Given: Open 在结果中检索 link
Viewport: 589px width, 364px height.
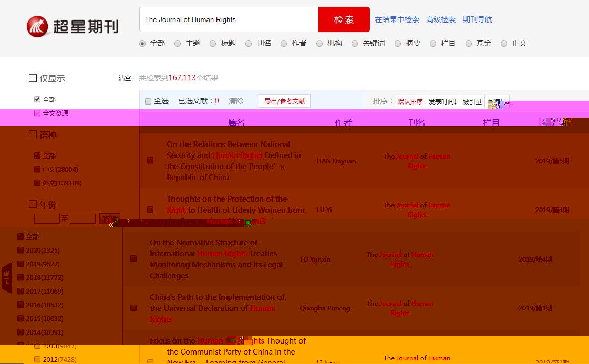Looking at the screenshot, I should tap(397, 19).
